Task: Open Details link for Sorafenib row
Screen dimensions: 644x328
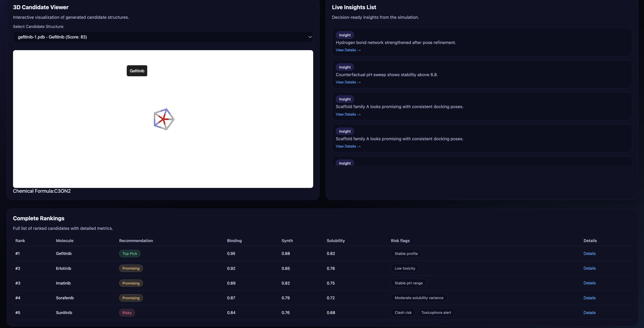Action: (589, 298)
